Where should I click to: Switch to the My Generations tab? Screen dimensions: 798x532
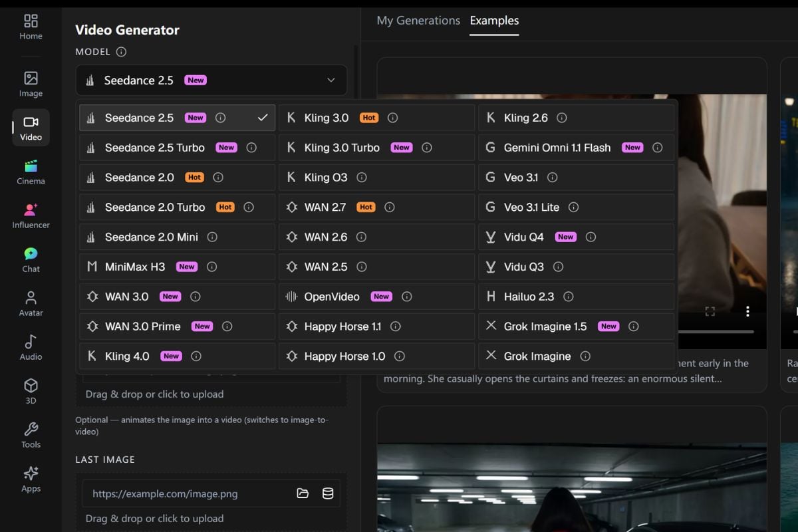[x=418, y=21]
